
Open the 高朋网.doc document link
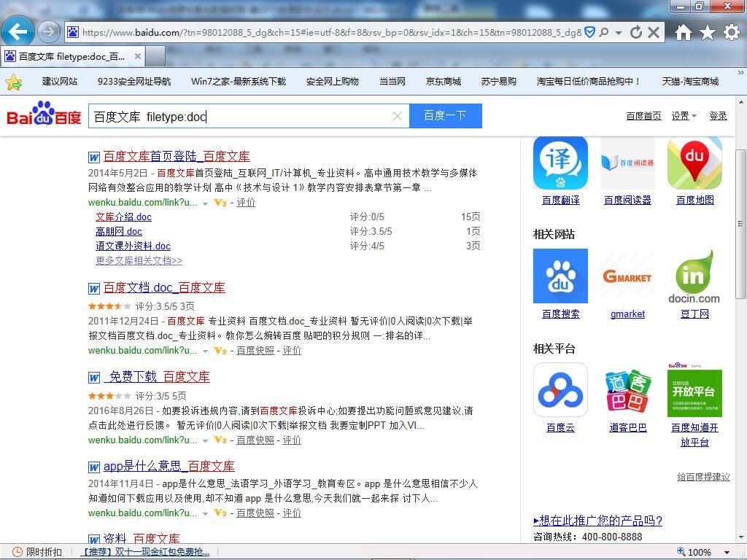(x=119, y=231)
